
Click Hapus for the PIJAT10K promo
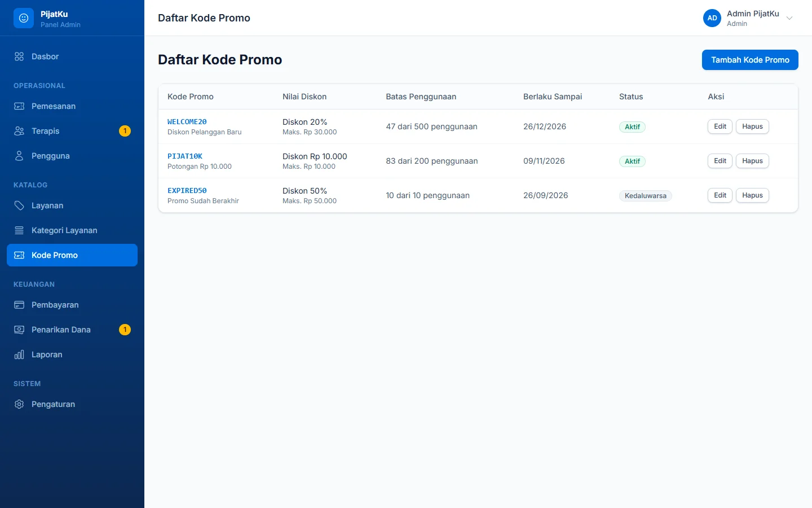tap(752, 161)
